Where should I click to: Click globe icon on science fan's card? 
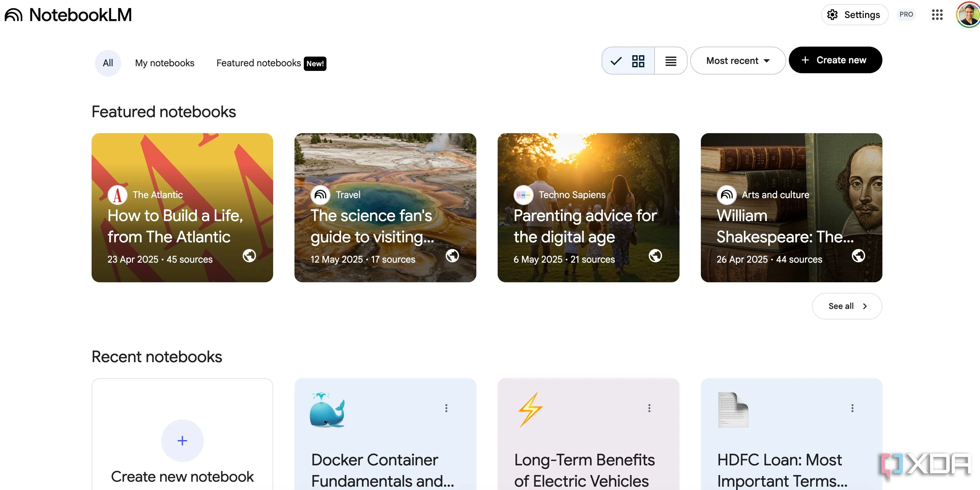(x=452, y=256)
